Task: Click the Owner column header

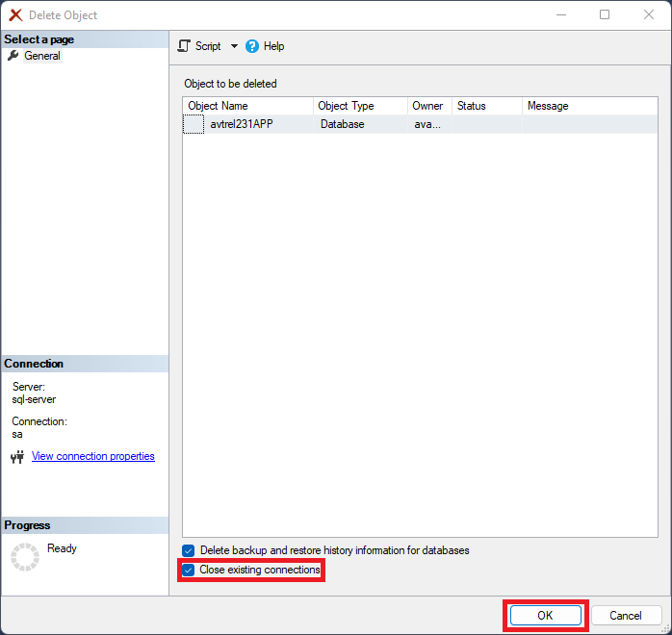Action: pos(428,106)
